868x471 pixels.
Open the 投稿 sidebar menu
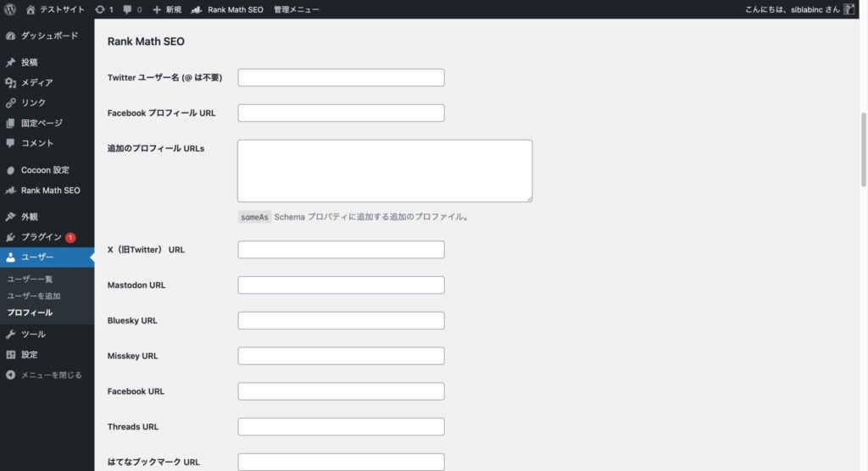[x=30, y=63]
